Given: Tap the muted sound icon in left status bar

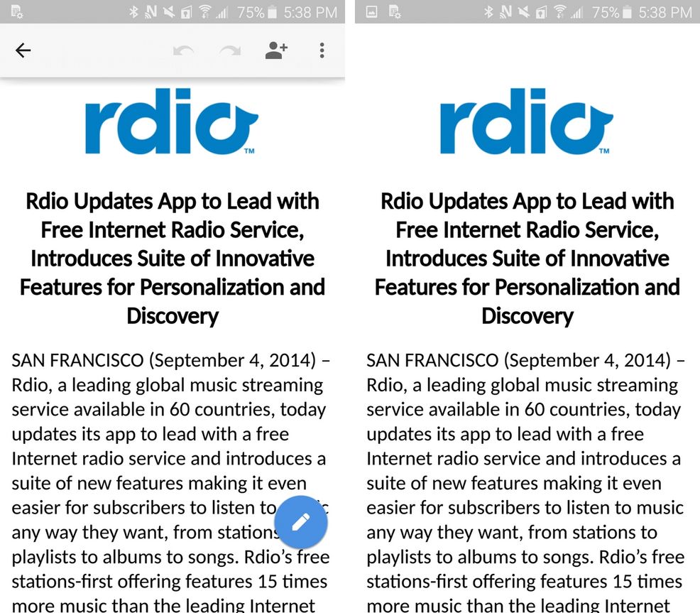Looking at the screenshot, I should coord(169,12).
